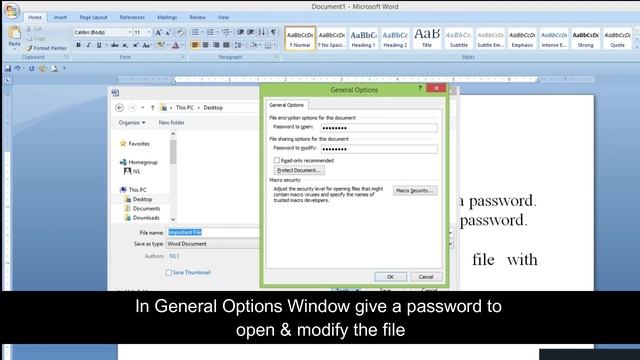Click the Back arrow in Save As dialog
This screenshot has height=360, width=640.
[x=119, y=108]
